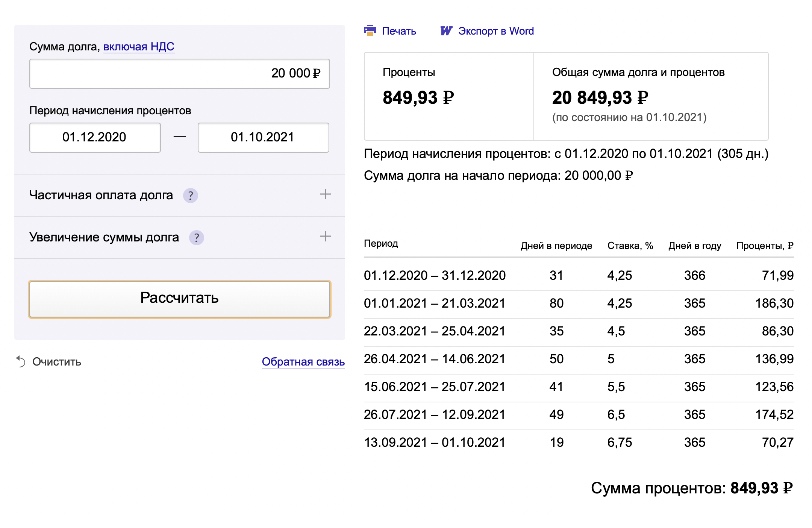Image resolution: width=812 pixels, height=528 pixels.
Task: Focus the end date field 01.10.2021
Action: click(x=264, y=138)
